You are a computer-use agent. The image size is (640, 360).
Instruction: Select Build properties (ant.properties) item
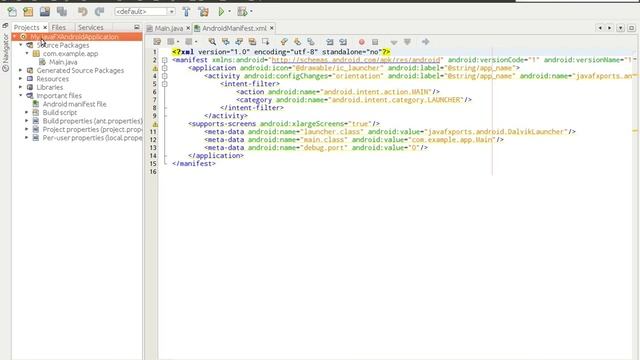(x=92, y=121)
